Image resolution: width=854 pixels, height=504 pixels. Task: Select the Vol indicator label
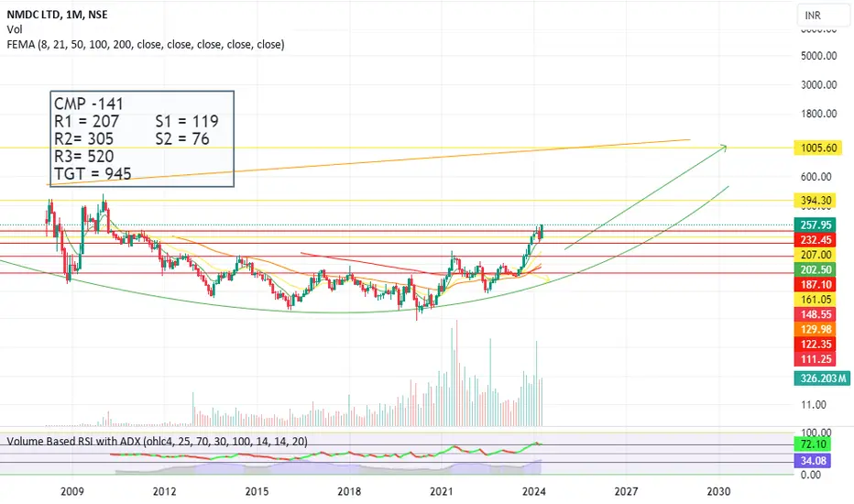14,29
